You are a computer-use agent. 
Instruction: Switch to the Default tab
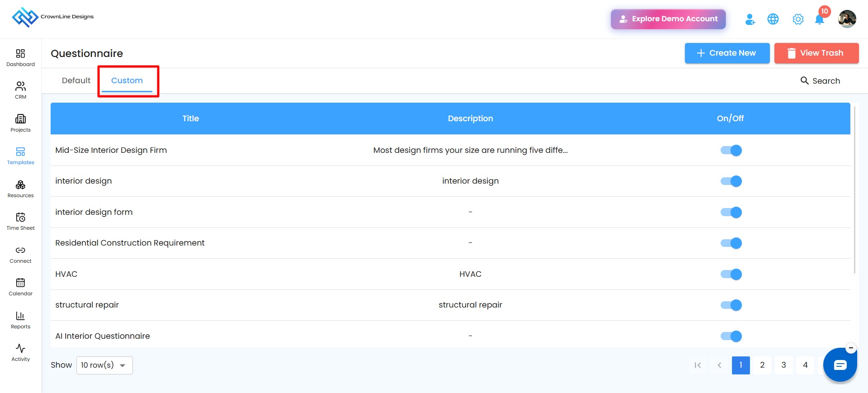point(76,80)
